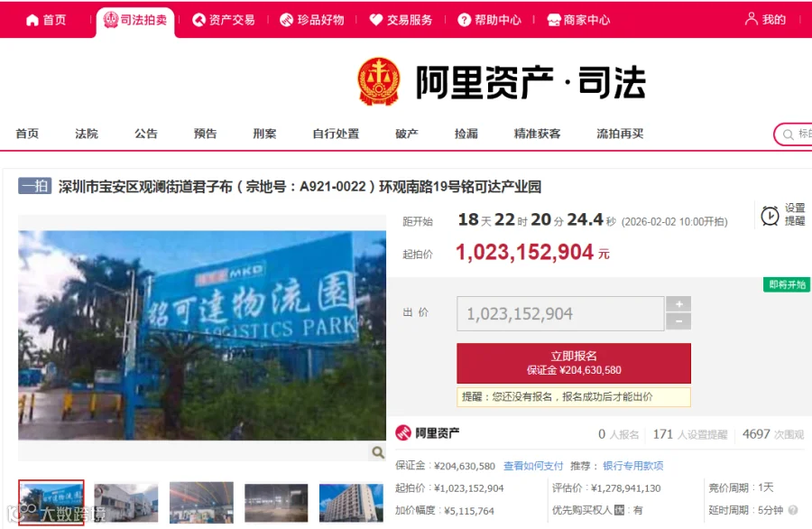Open 刑案 in the secondary navigation
Viewport: 812px width, 529px height.
tap(264, 134)
